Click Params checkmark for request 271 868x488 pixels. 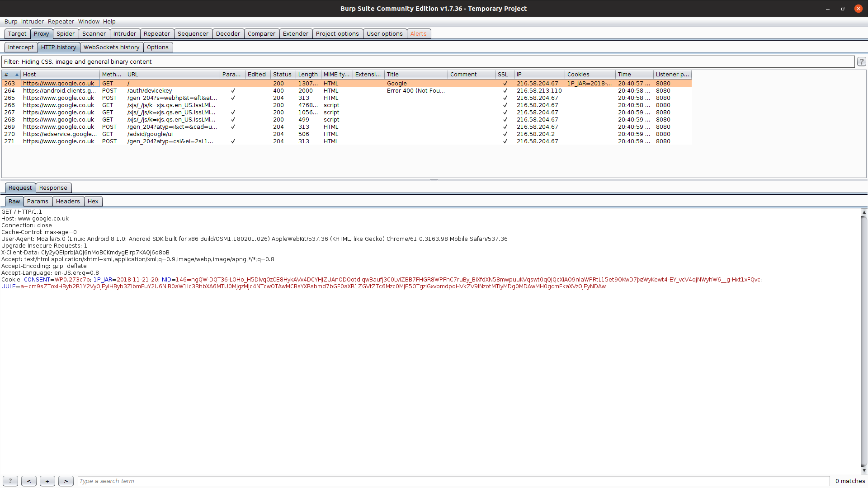coord(233,141)
